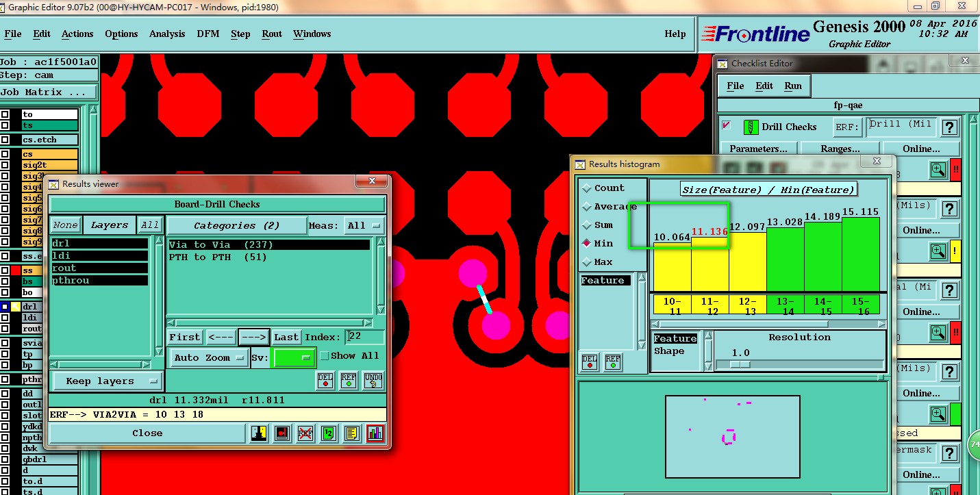Click magnifier beside the green status
This screenshot has width=980, height=495.
[x=938, y=414]
